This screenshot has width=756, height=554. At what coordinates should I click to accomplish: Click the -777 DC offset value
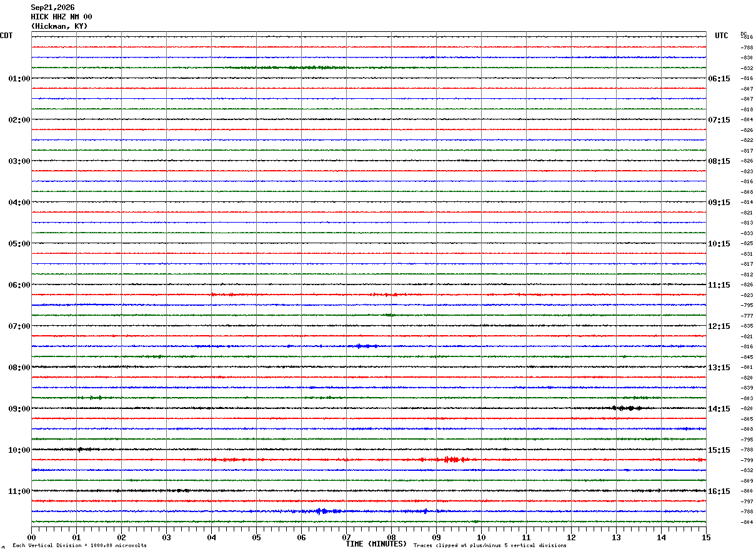[x=747, y=316]
